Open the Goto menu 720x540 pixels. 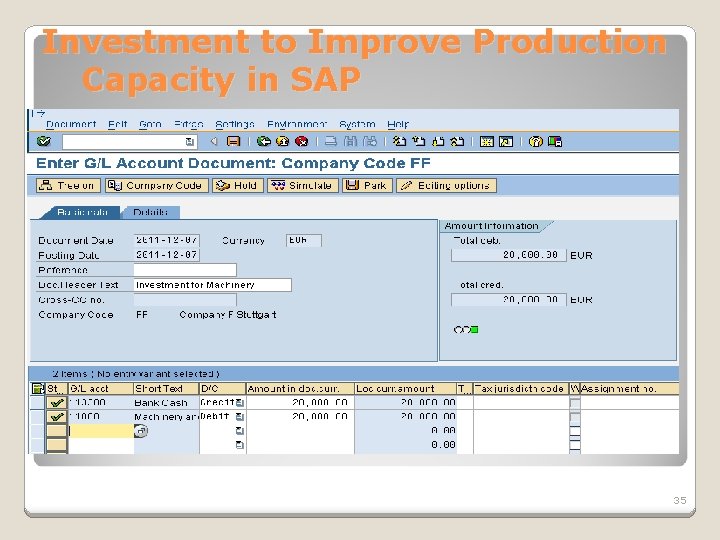point(150,124)
